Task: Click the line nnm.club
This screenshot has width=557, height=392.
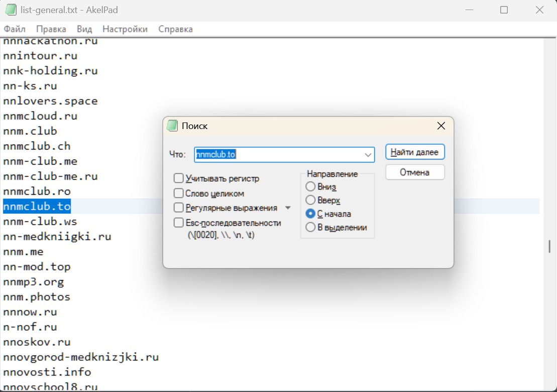Action: tap(30, 131)
